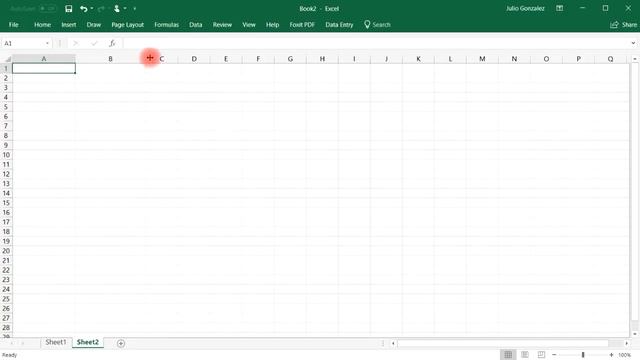Open the Data Entry ribbon tab

coord(339,24)
